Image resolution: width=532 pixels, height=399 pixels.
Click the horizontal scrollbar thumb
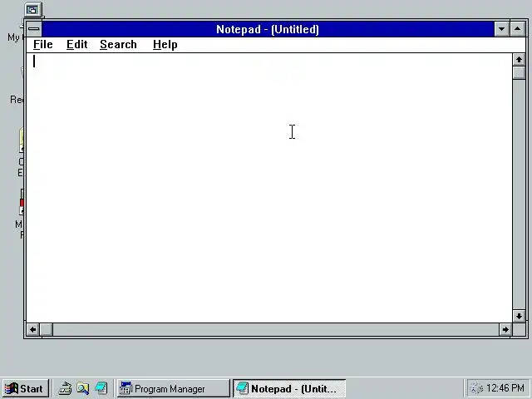click(47, 329)
